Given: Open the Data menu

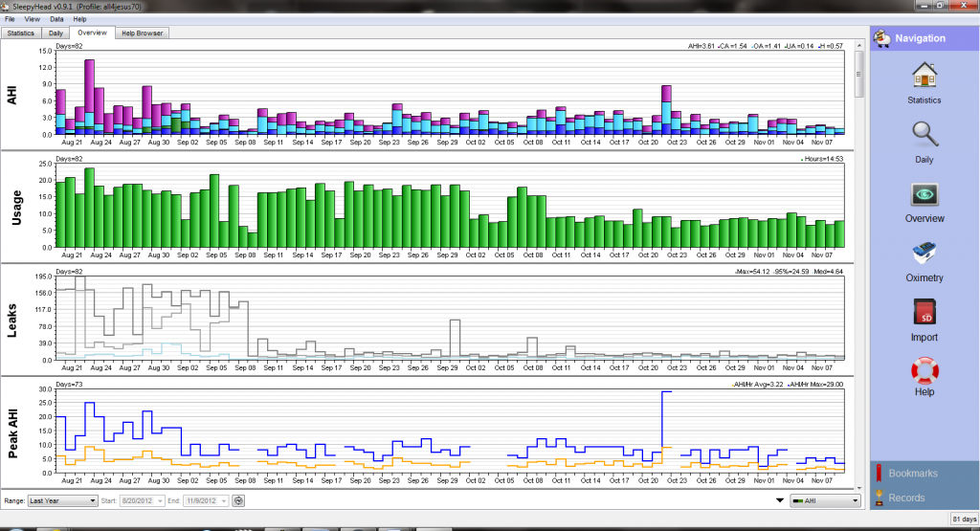Looking at the screenshot, I should [x=56, y=19].
